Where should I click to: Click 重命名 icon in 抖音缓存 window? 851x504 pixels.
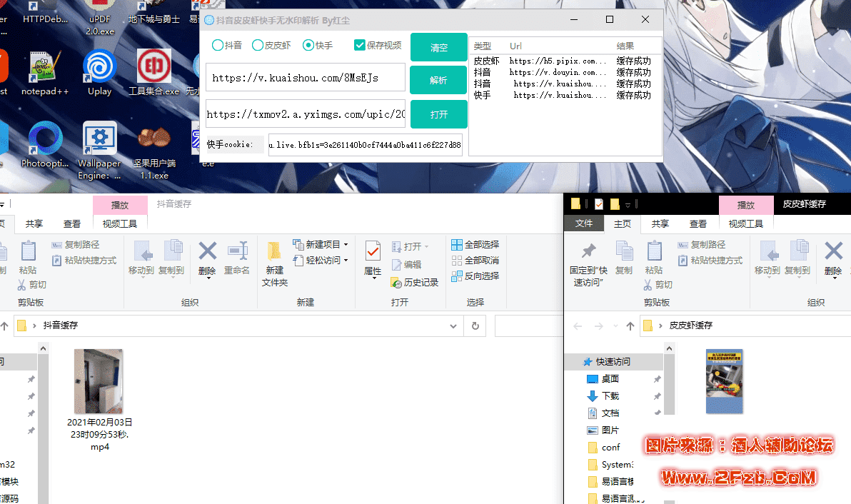click(x=237, y=258)
